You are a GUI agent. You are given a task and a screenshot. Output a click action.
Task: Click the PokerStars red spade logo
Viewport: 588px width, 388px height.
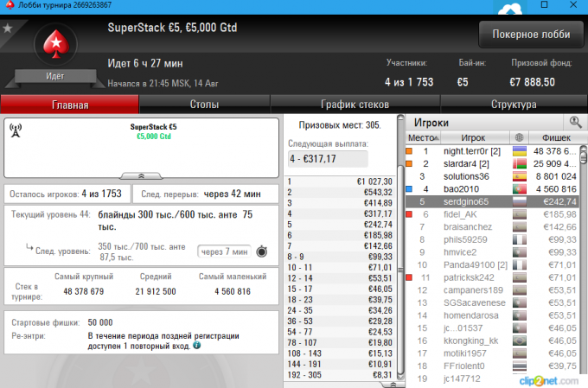tap(56, 44)
